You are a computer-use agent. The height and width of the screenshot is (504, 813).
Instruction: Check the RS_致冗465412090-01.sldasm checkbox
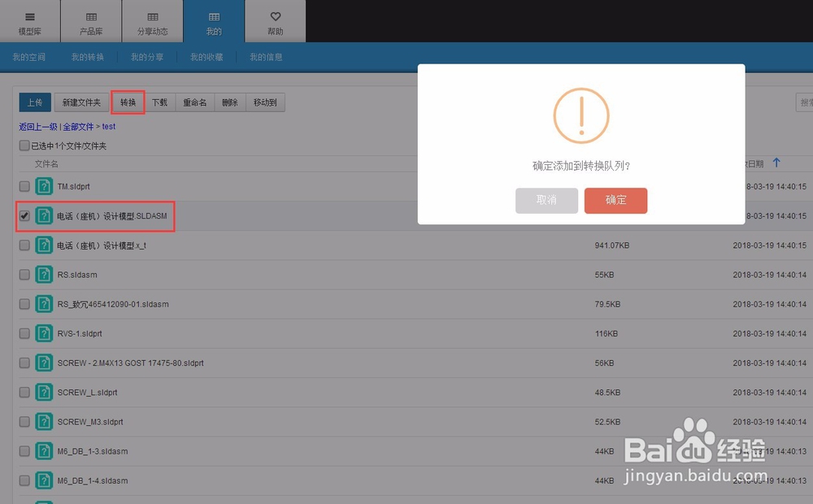(x=24, y=304)
